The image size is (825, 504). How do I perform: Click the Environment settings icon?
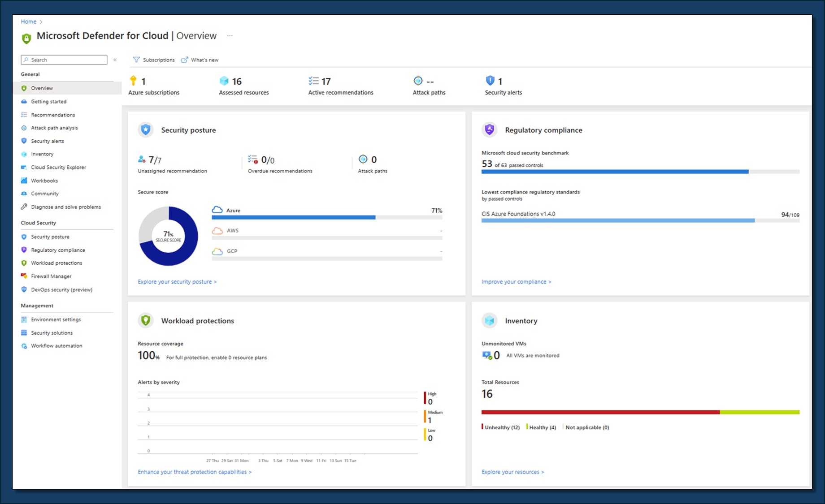pos(24,319)
